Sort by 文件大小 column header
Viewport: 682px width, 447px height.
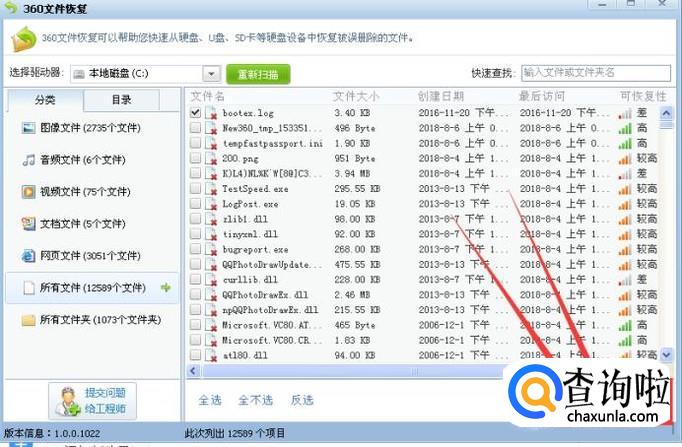click(x=356, y=96)
